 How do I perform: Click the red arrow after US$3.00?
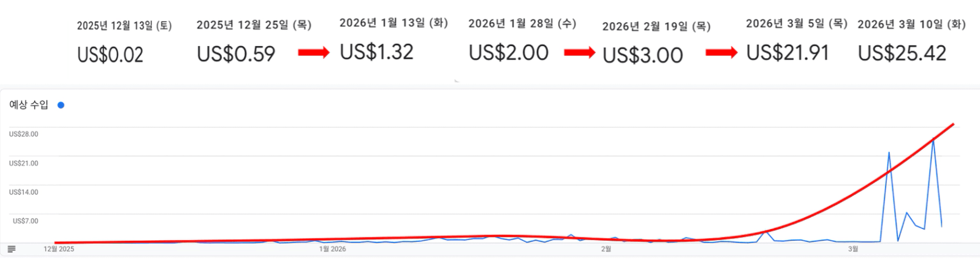pos(721,53)
